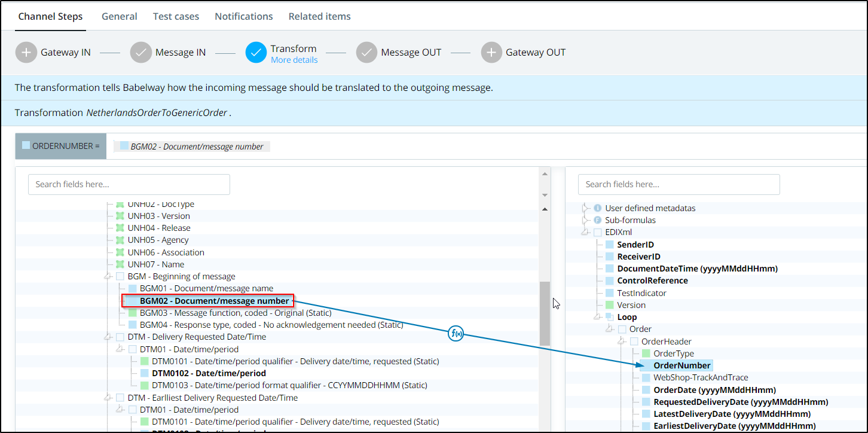868x433 pixels.
Task: Click green icon beside UNH03 - Version
Action: tap(120, 216)
